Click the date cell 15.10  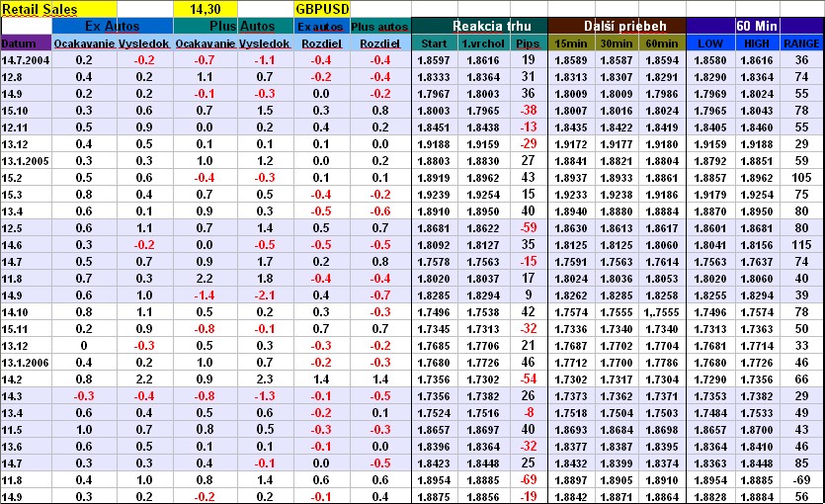(26, 111)
